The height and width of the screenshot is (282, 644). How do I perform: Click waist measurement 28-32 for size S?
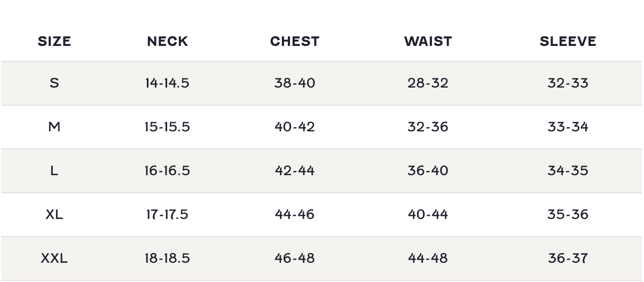pos(428,83)
